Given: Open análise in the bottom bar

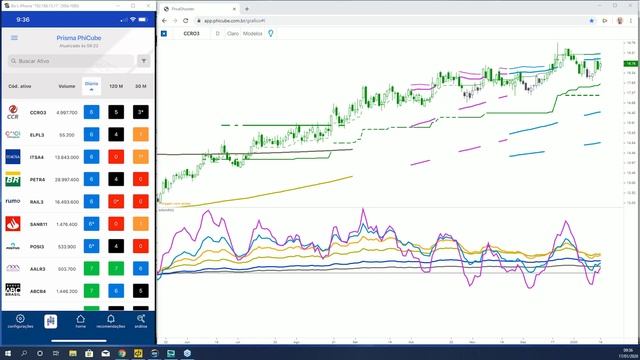Looking at the screenshot, I should pyautogui.click(x=141, y=321).
